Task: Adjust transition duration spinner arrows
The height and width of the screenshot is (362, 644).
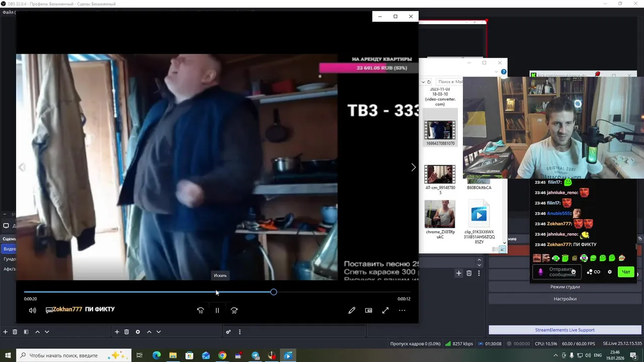Action: click(x=479, y=262)
